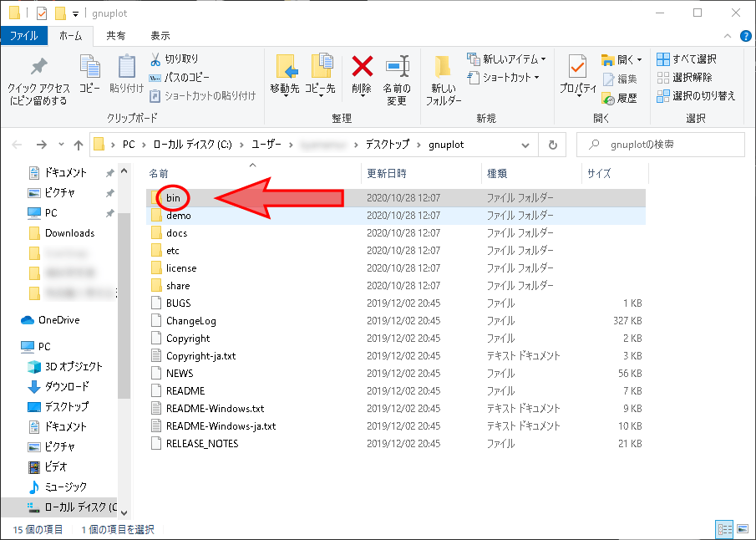Open recent locations dropdown arrow
Screen dimensions: 756x540
pyautogui.click(x=61, y=145)
